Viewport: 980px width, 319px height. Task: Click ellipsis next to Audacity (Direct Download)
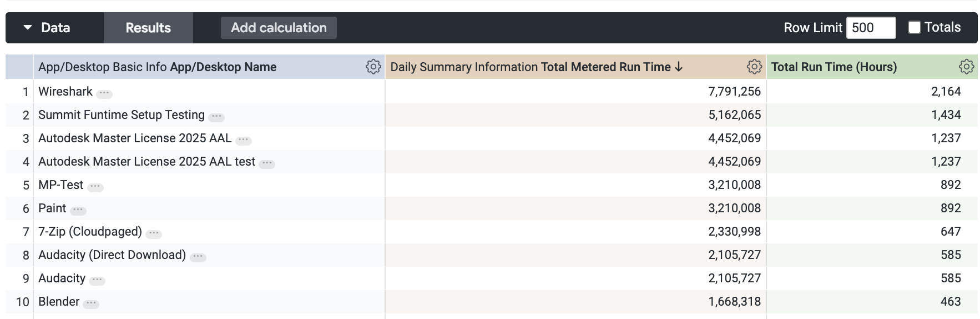(x=198, y=257)
